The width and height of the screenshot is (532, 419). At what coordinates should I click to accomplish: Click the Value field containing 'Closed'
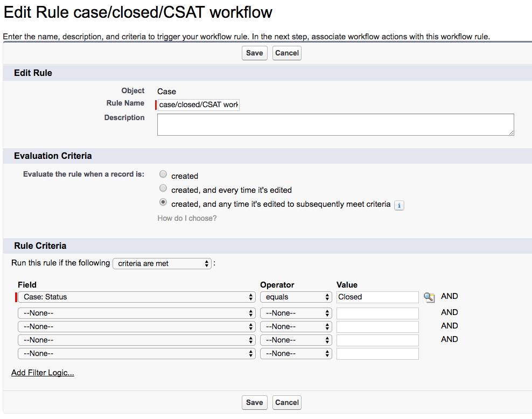click(377, 297)
